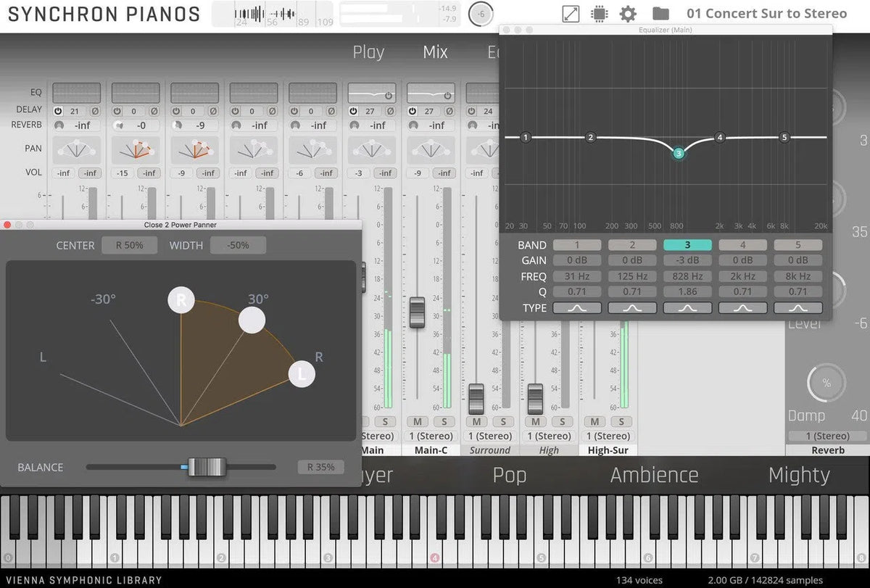Image resolution: width=870 pixels, height=588 pixels.
Task: Select the Mix tab
Action: (x=434, y=51)
